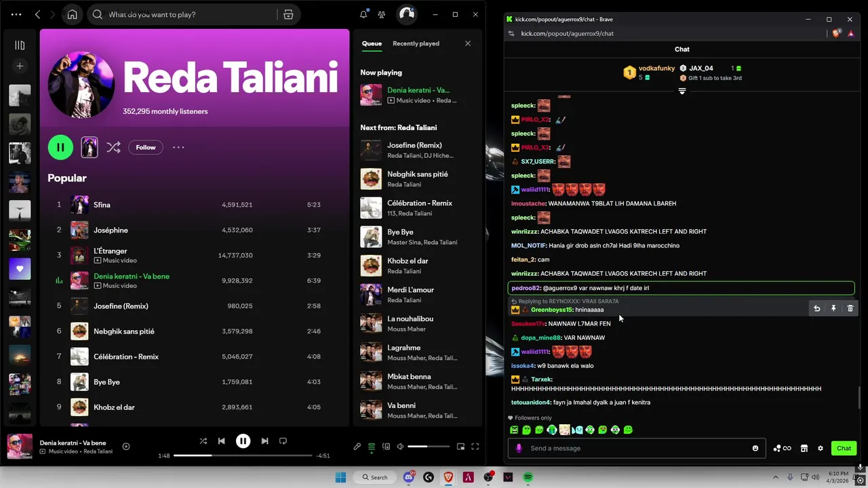Follow Reda Taliani

point(146,147)
